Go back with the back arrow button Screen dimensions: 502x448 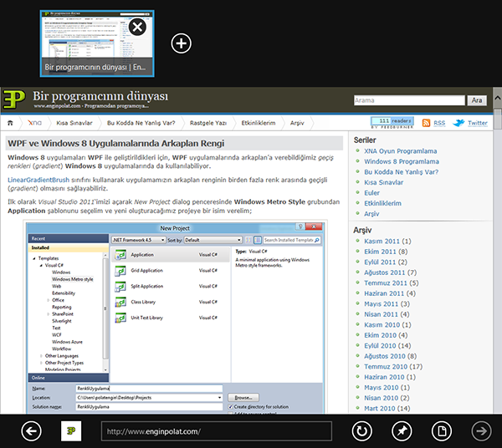32,431
